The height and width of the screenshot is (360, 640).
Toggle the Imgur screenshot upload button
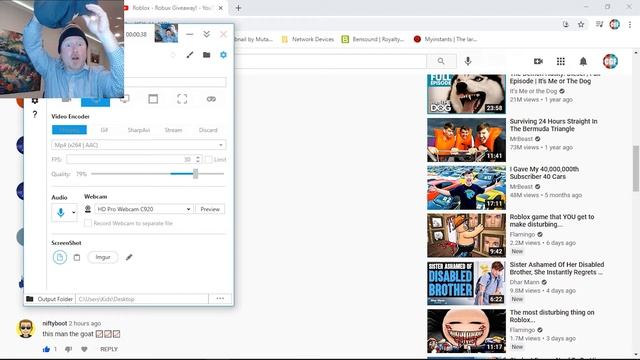click(103, 257)
